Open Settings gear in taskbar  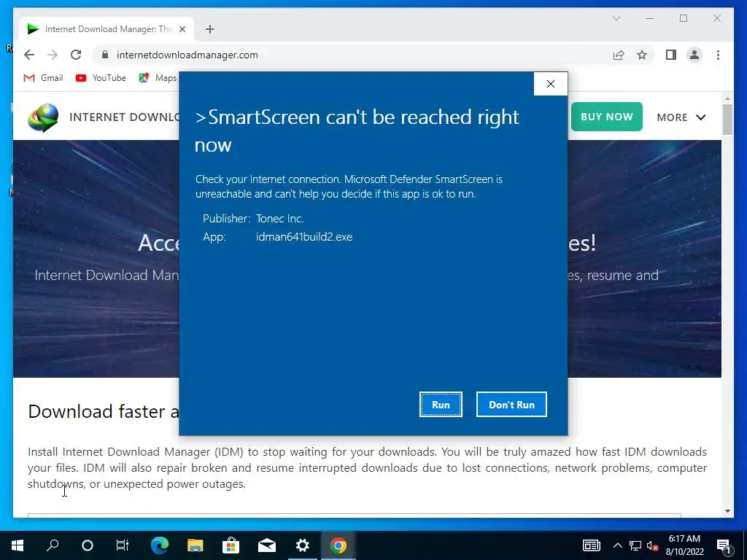tap(302, 545)
